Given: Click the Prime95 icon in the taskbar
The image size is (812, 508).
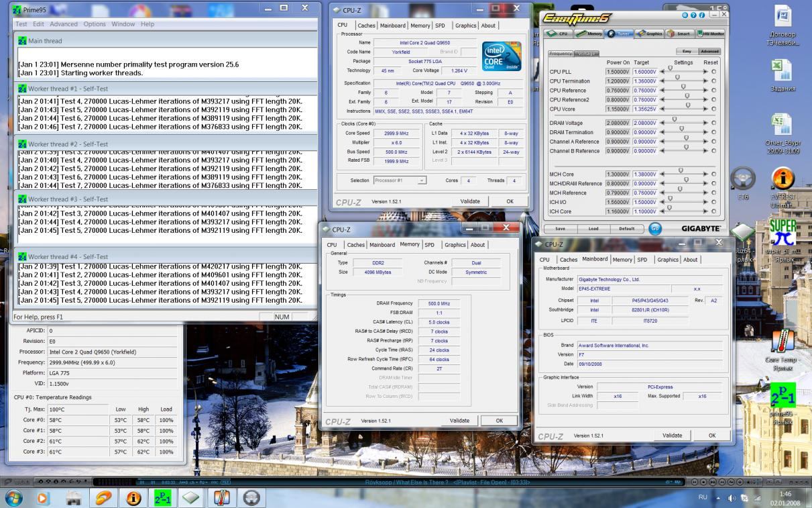Looking at the screenshot, I should click(x=163, y=498).
